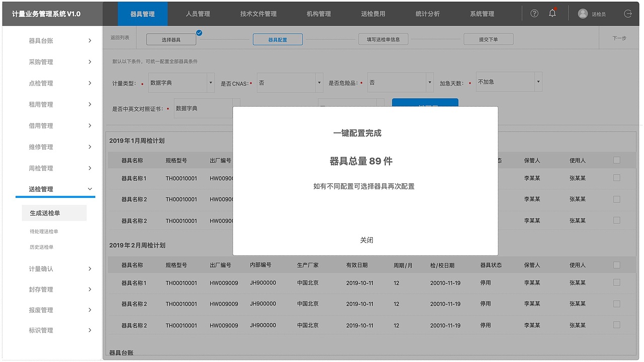
Task: Go back via 返回列表
Action: point(120,38)
